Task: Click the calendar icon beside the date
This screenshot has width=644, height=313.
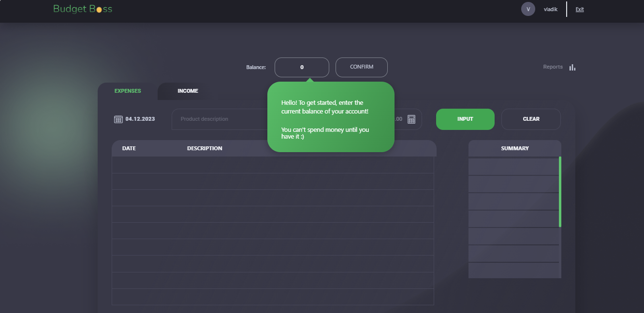Action: tap(118, 119)
